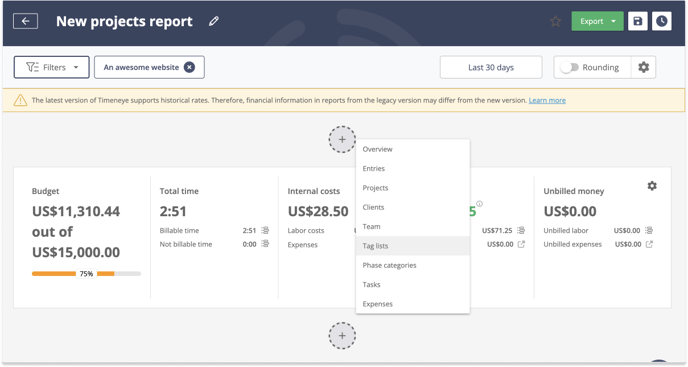
Task: Open rounding settings gear icon
Action: point(643,67)
